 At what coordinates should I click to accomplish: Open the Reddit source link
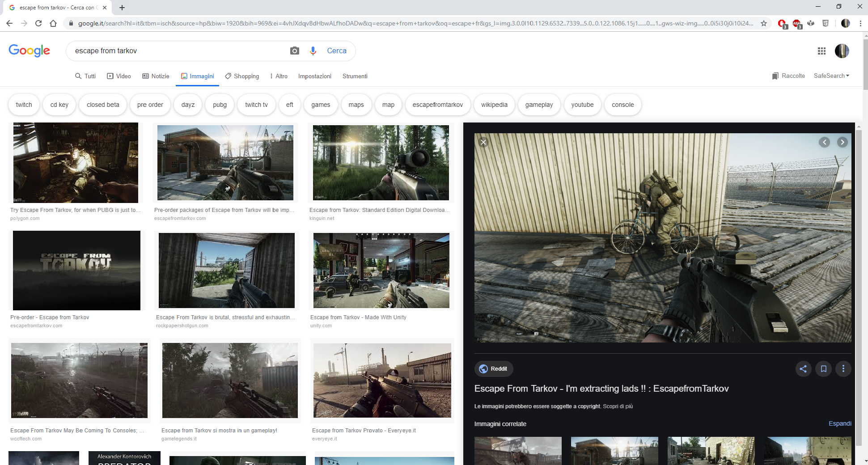[494, 369]
